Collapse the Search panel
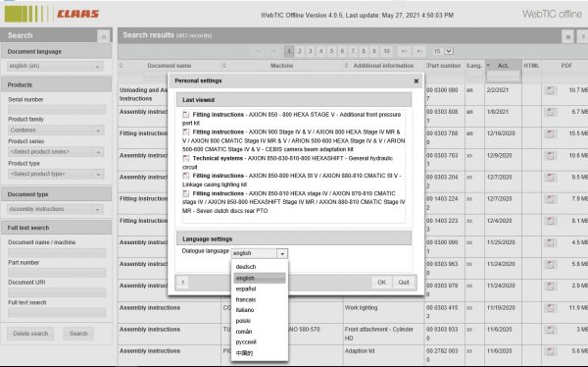Viewport: 588px width, 367px height. (x=104, y=36)
